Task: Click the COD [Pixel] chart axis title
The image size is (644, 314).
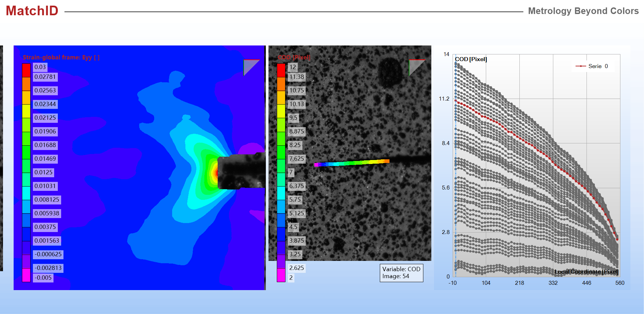Action: coord(471,59)
